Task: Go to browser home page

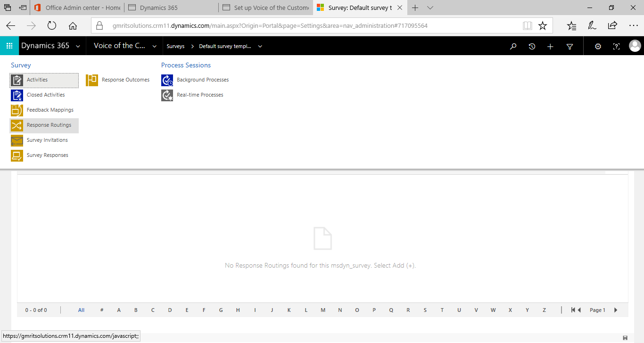Action: (x=73, y=26)
